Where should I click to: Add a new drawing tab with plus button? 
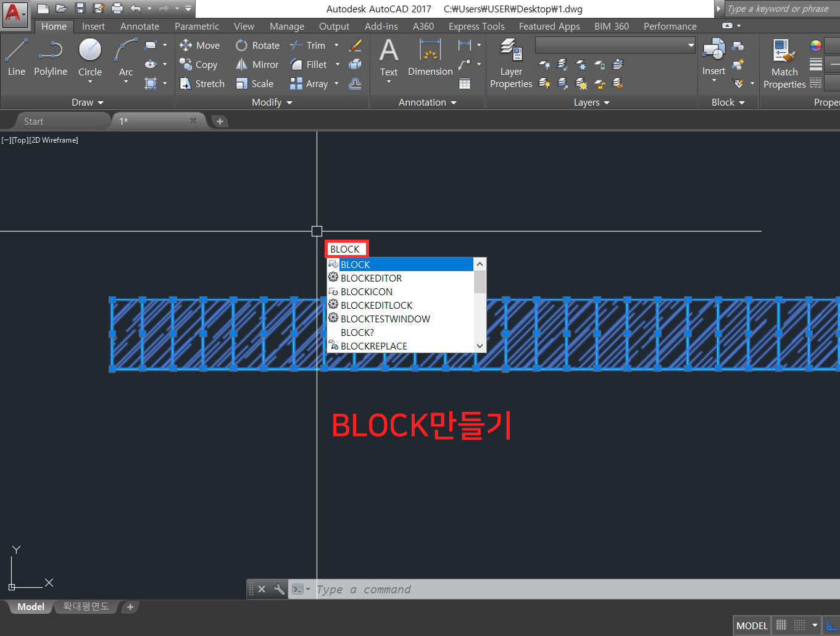click(x=220, y=121)
